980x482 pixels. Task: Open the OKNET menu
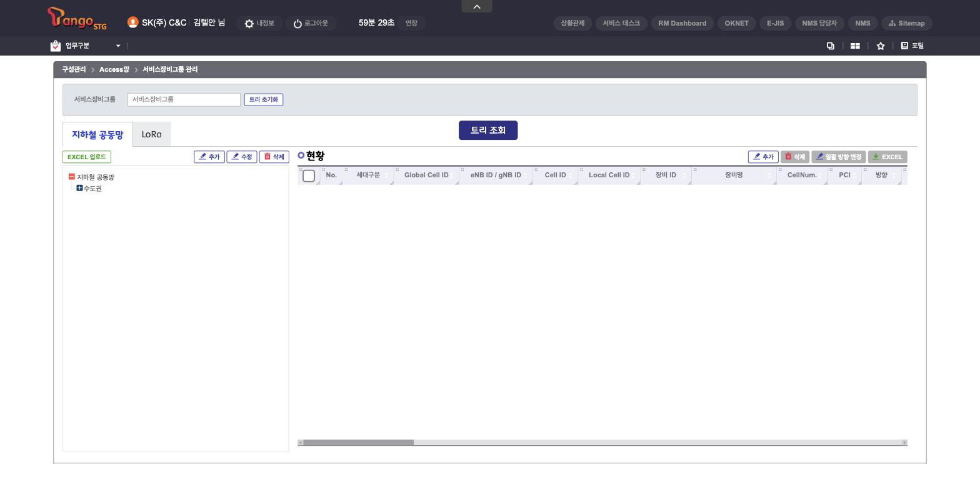click(737, 23)
